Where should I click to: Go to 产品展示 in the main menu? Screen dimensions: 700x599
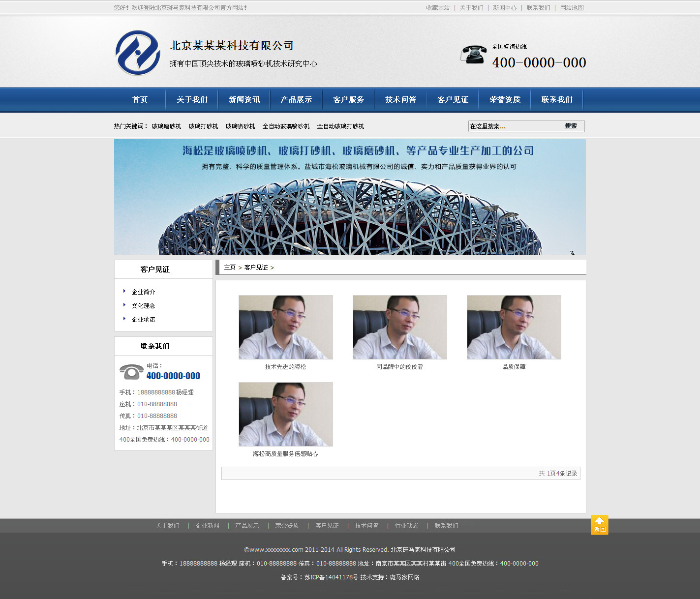click(296, 99)
